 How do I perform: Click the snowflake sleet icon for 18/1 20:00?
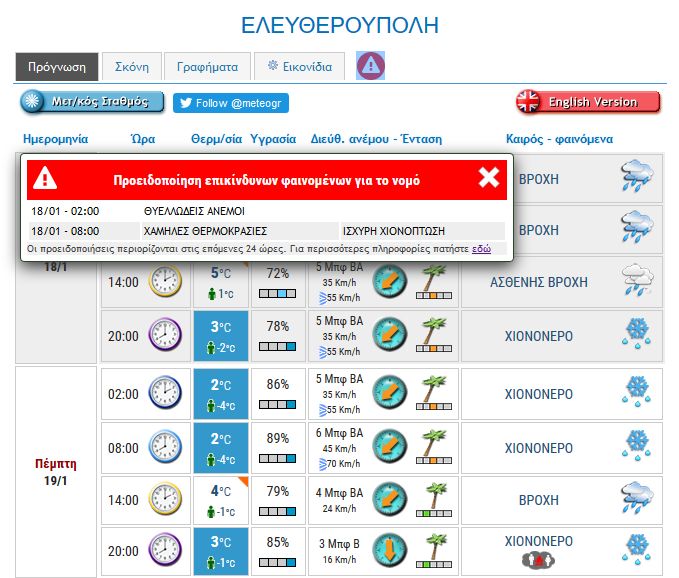(635, 334)
